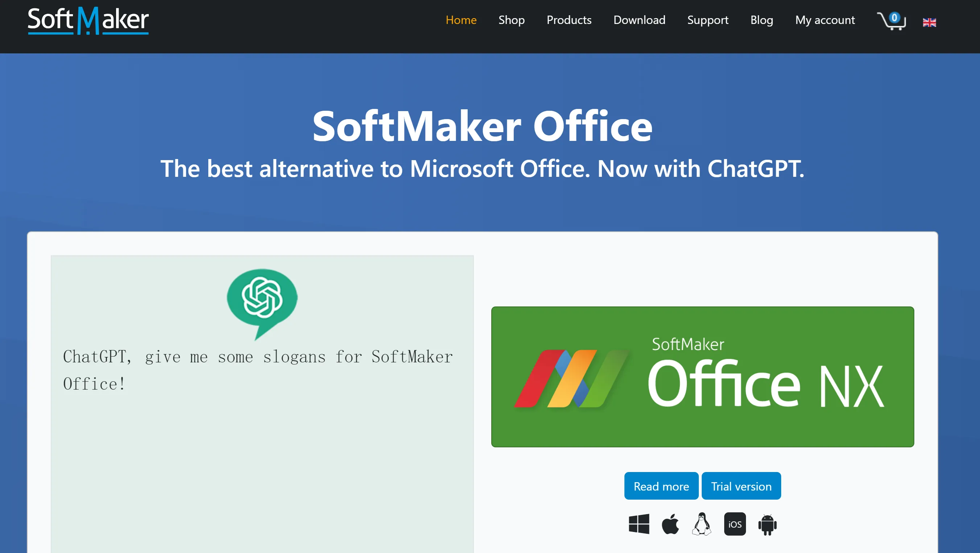Click the iOS platform icon
Image resolution: width=980 pixels, height=553 pixels.
click(x=735, y=524)
